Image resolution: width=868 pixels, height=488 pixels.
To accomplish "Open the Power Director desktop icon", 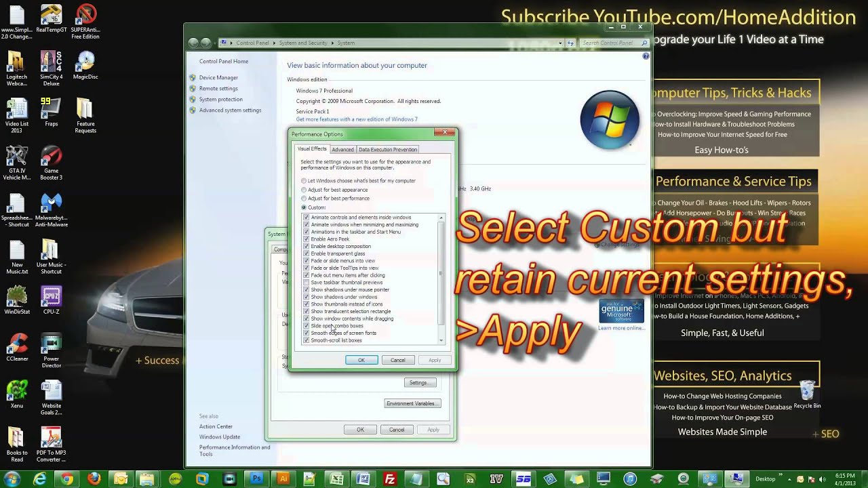I will pyautogui.click(x=52, y=350).
